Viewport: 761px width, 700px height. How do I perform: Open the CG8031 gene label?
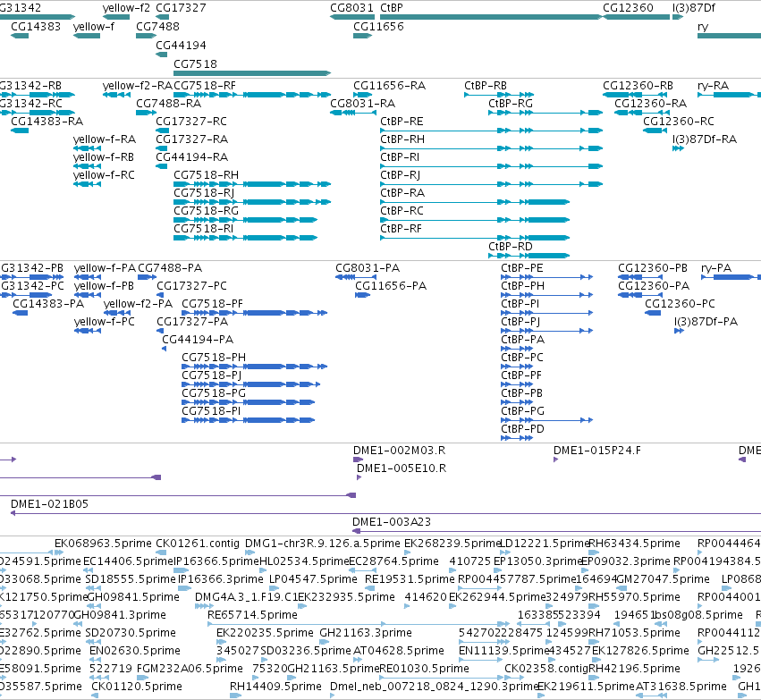point(351,8)
